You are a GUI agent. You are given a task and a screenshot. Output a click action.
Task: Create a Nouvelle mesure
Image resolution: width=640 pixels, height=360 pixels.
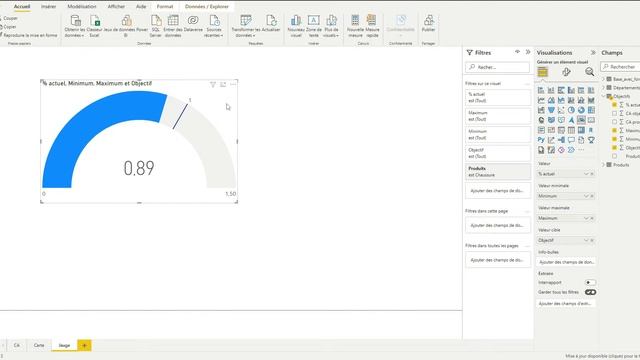[x=355, y=26]
